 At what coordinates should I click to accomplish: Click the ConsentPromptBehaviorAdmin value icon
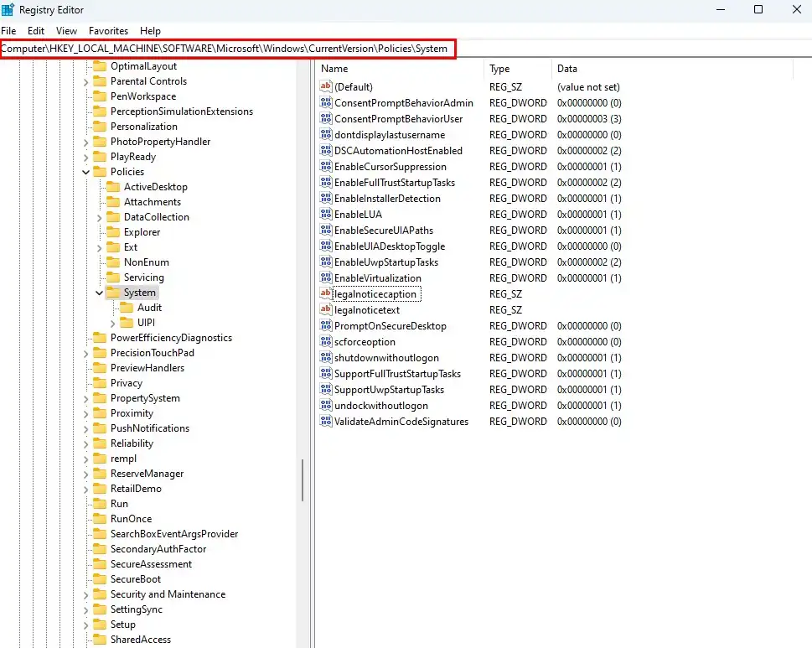tap(326, 102)
